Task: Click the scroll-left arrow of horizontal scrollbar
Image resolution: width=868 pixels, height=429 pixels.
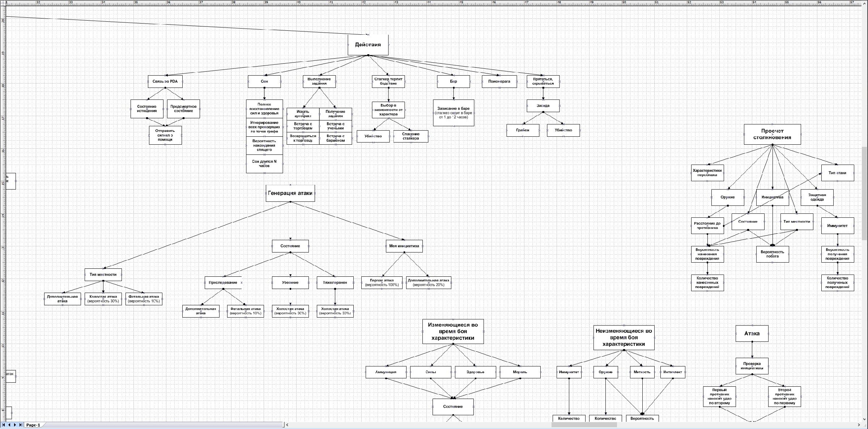Action: (x=287, y=425)
